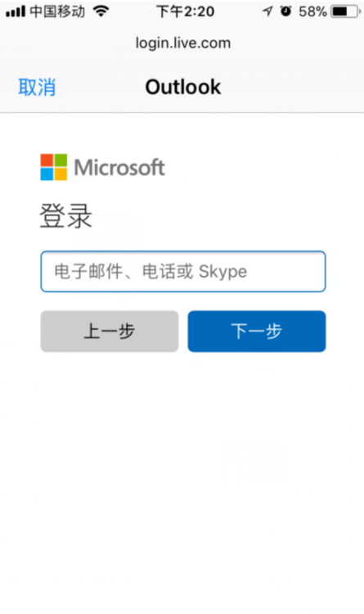Click the blue square of Microsoft logo

[x=47, y=174]
